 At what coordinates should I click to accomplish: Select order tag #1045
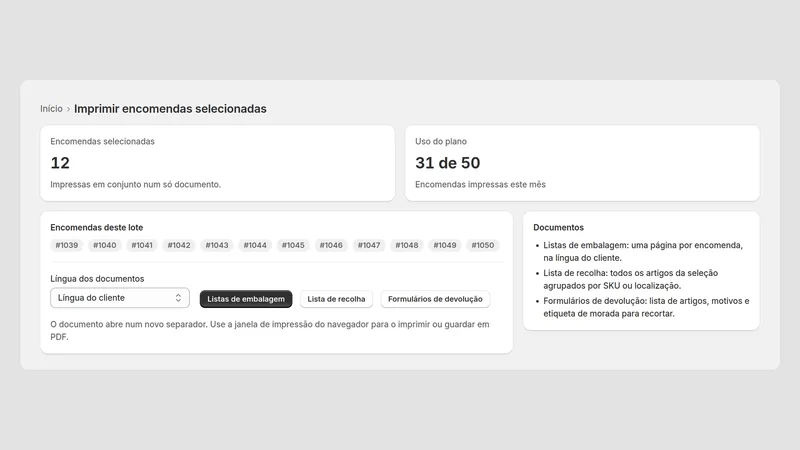click(x=293, y=245)
